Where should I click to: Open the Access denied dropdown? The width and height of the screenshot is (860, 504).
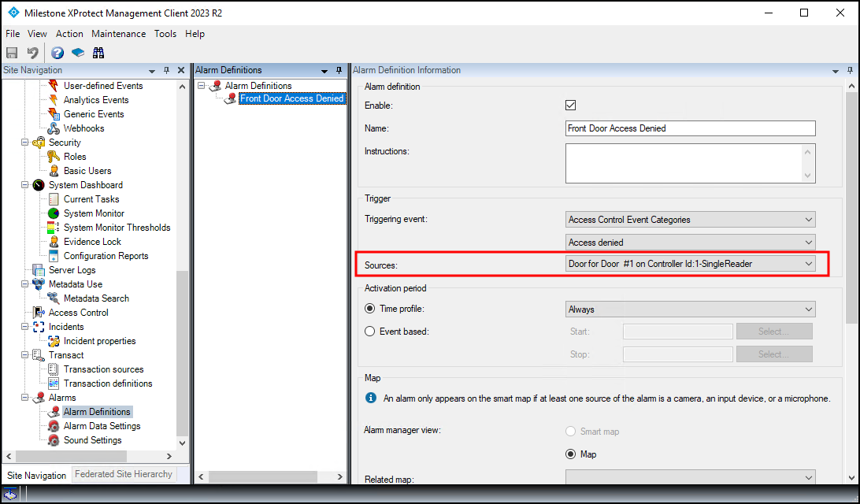690,242
